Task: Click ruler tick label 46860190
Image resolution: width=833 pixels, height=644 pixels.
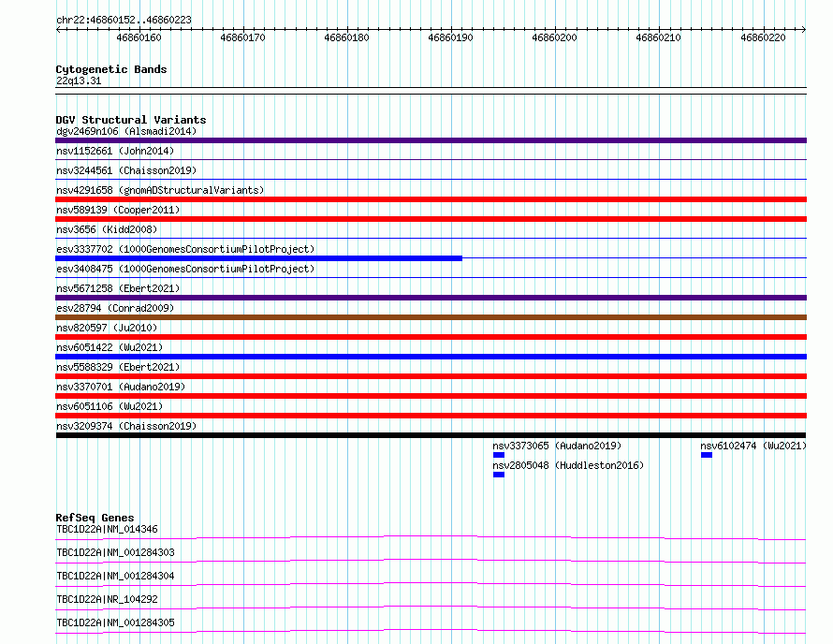Action: tap(450, 37)
